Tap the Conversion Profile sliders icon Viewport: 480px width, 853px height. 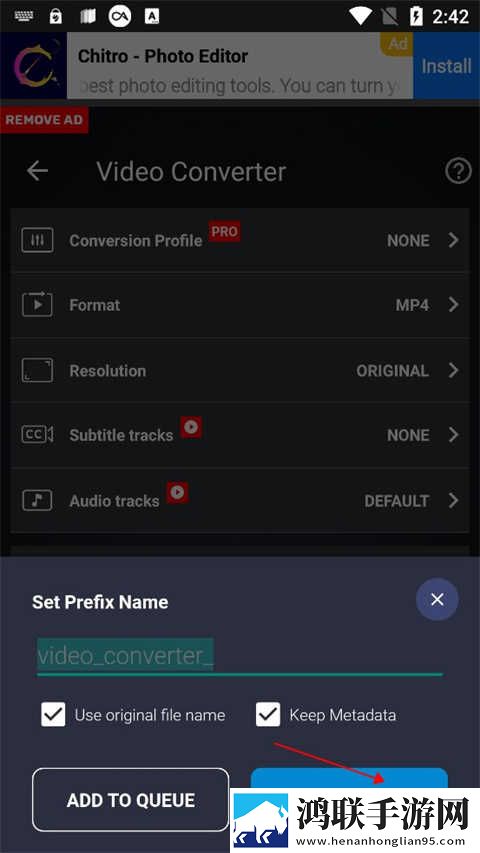pyautogui.click(x=37, y=240)
